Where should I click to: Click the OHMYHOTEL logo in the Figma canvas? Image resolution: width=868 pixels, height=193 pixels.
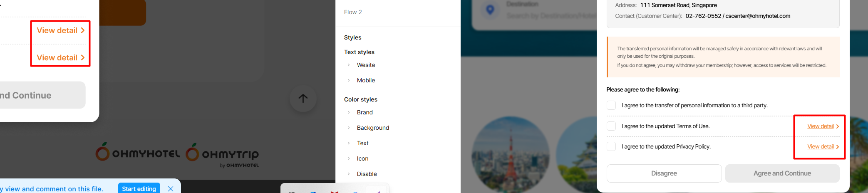point(138,152)
